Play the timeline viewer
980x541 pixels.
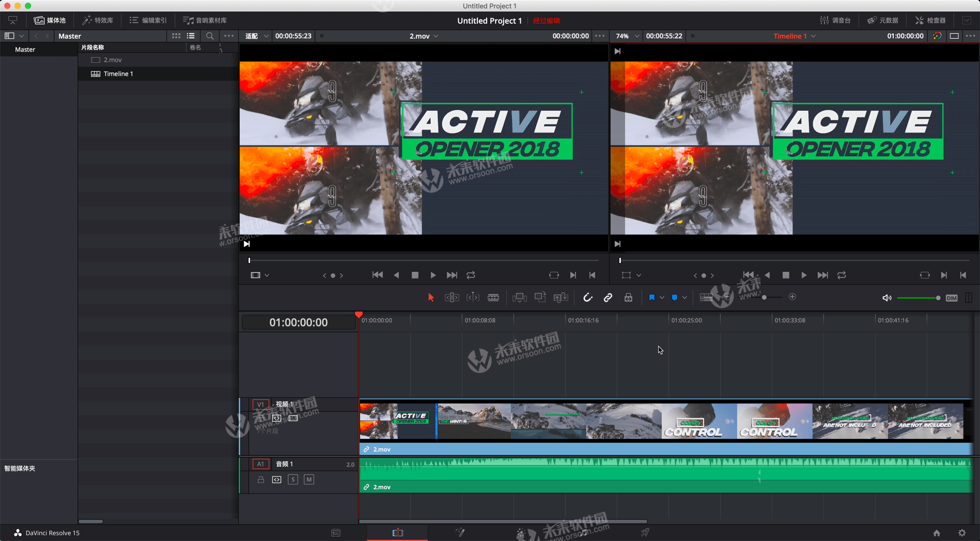pos(804,275)
